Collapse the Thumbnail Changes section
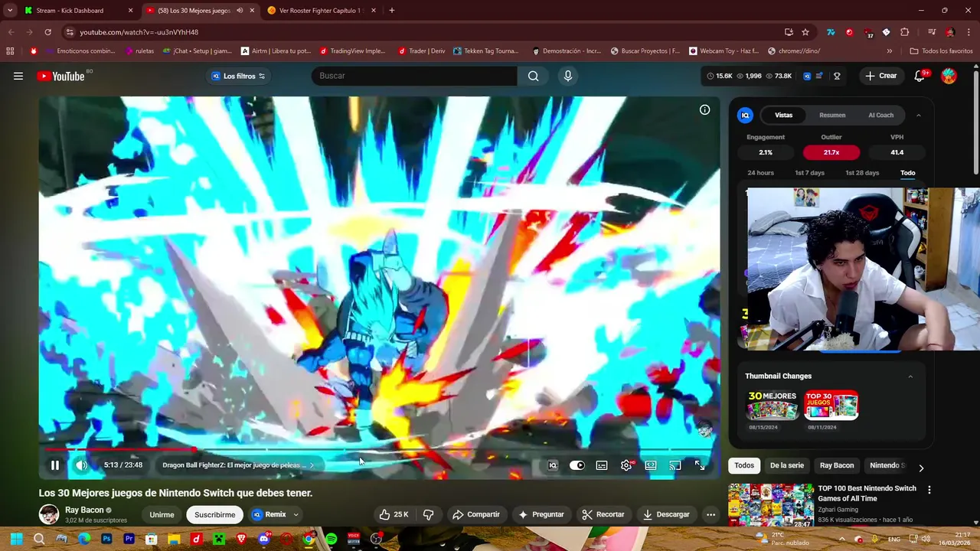Screen dimensions: 980x551 click(910, 376)
